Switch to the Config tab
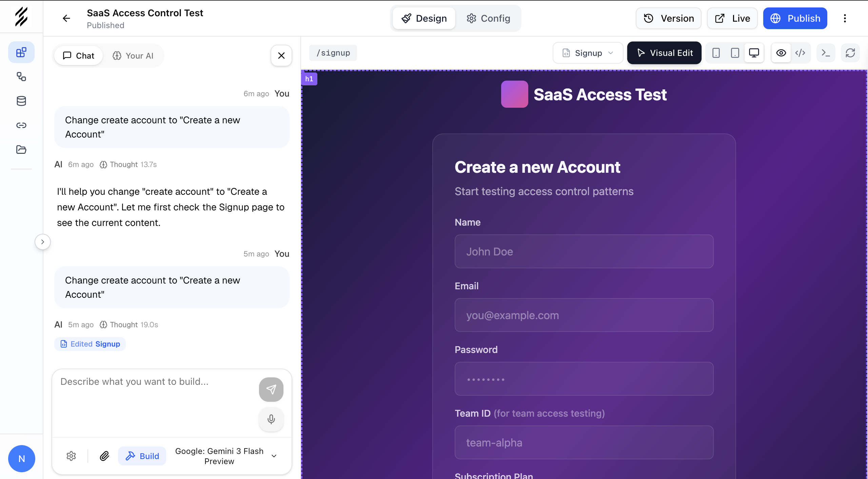Screen dimensions: 868x479 [488, 18]
